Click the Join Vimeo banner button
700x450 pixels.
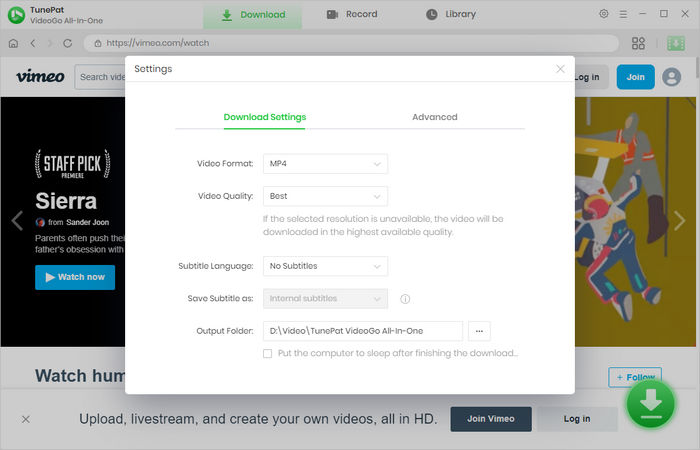(491, 419)
